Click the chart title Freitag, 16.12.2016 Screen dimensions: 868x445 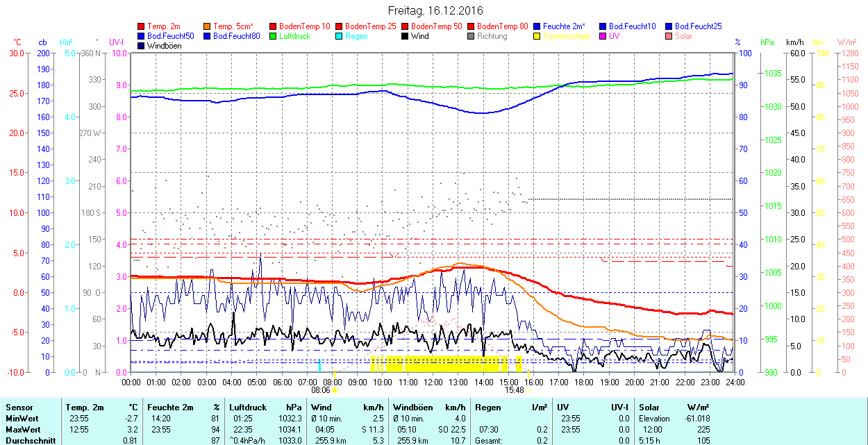(434, 10)
